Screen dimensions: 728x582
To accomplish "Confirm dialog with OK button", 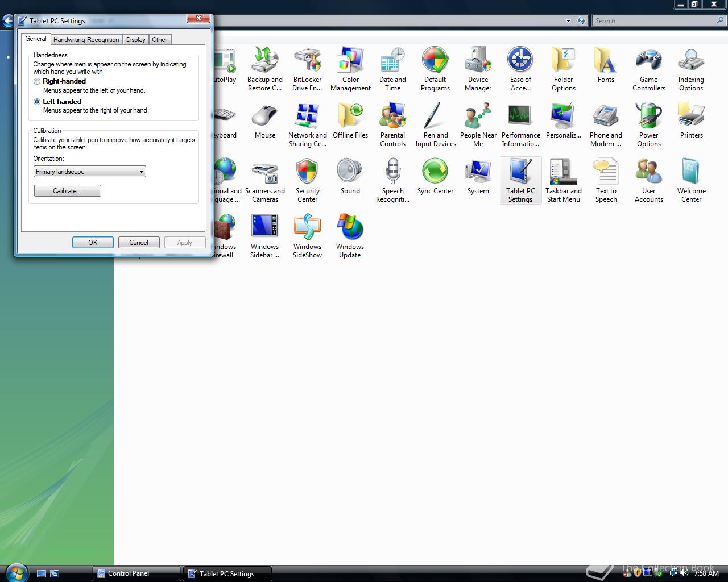I will click(x=93, y=243).
